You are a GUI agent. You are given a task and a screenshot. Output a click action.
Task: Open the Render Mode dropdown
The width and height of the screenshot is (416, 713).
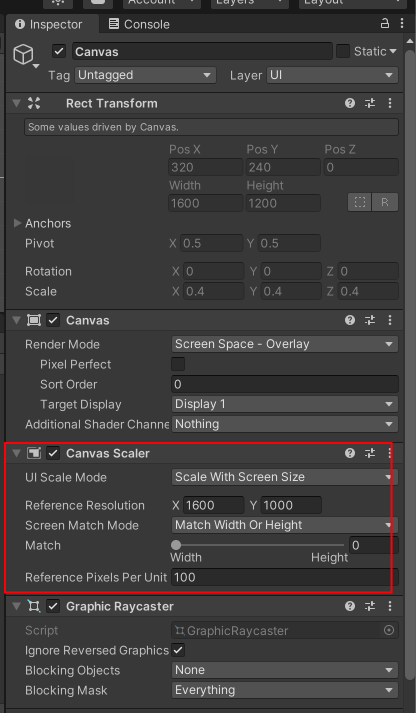click(x=285, y=344)
